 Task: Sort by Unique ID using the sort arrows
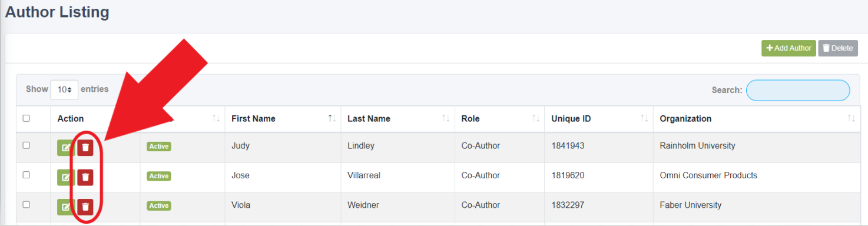coord(644,119)
